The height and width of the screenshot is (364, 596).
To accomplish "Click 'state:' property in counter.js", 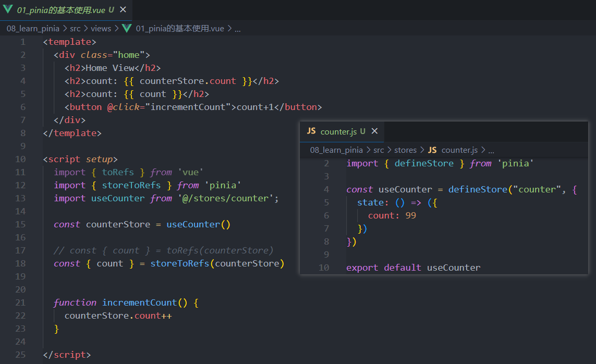I will 373,202.
